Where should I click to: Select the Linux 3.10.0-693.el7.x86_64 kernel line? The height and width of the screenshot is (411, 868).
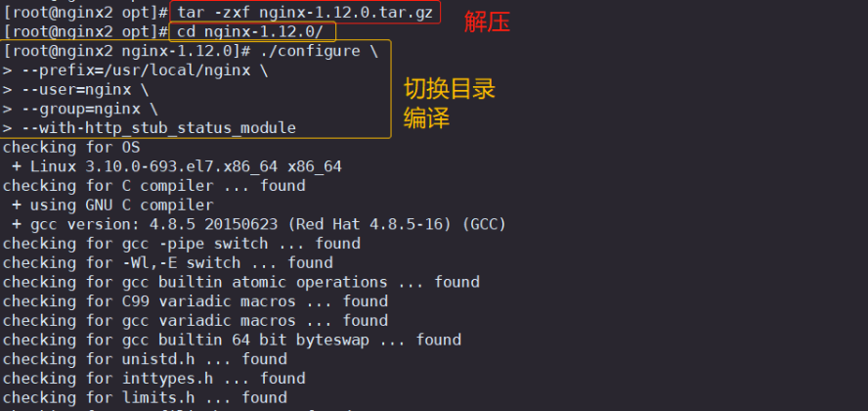pyautogui.click(x=177, y=166)
